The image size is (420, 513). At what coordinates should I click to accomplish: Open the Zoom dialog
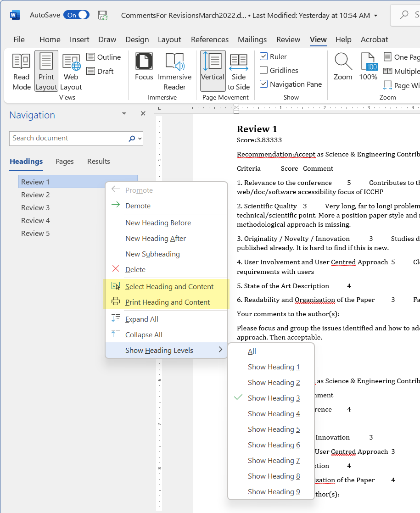[343, 69]
